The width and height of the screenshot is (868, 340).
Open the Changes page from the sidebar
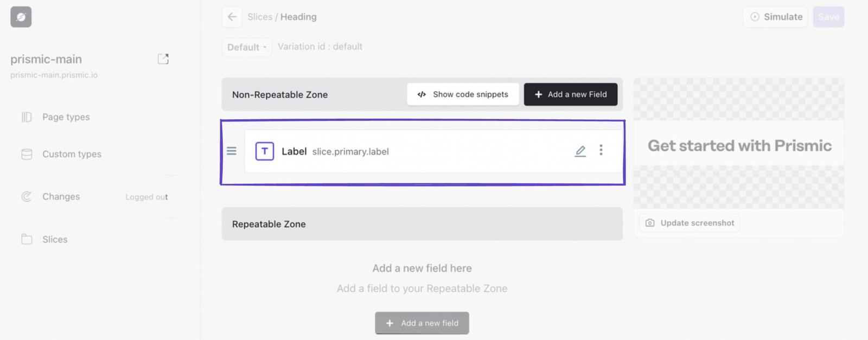pos(61,196)
